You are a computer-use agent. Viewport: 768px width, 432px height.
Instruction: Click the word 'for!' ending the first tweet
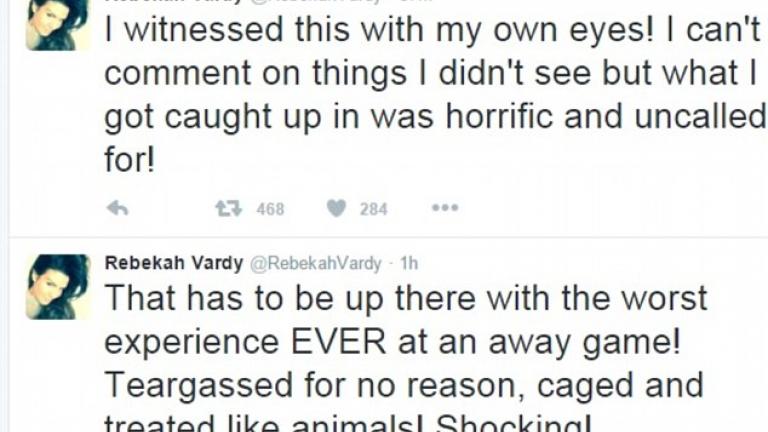click(x=130, y=159)
